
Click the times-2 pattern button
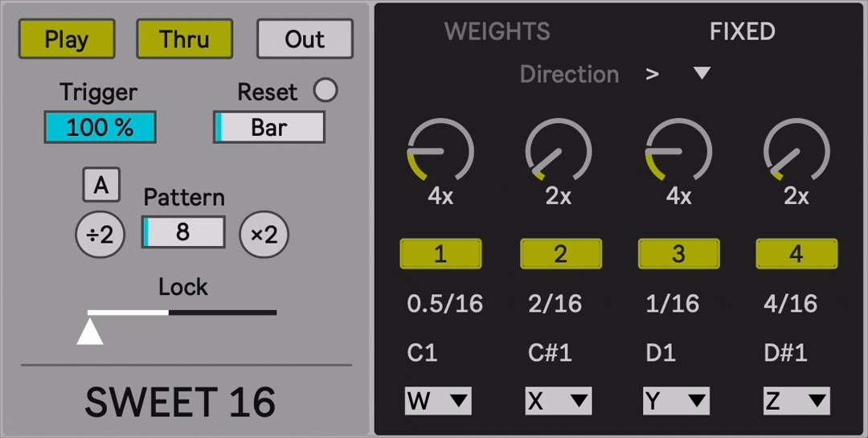264,235
